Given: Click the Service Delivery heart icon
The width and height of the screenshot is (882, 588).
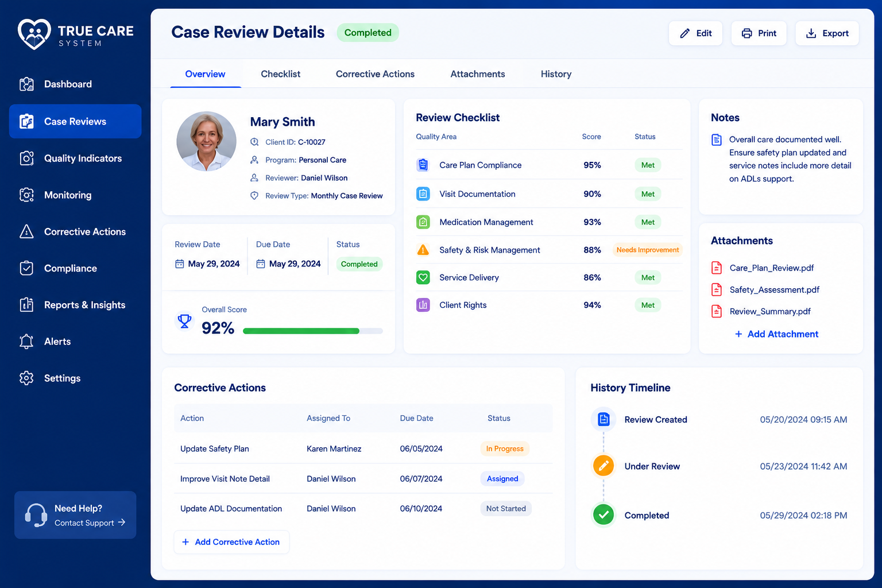Looking at the screenshot, I should point(423,277).
